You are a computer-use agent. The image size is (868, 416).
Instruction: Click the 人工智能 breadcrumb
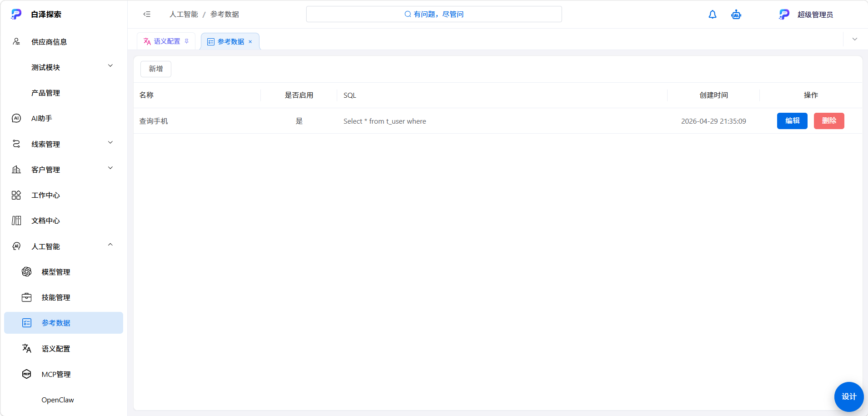184,15
